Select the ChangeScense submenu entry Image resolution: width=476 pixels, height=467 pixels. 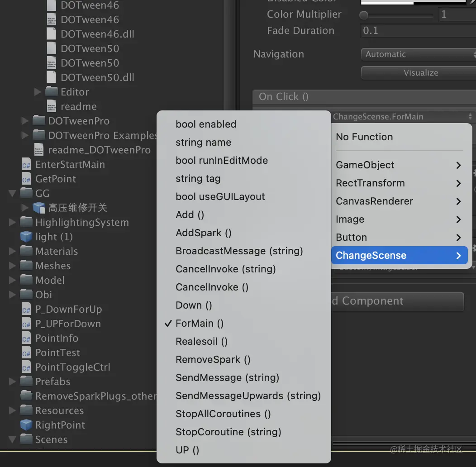399,255
